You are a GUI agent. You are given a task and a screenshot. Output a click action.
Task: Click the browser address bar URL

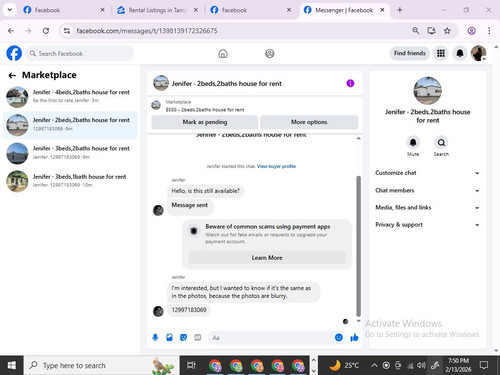[x=147, y=31]
